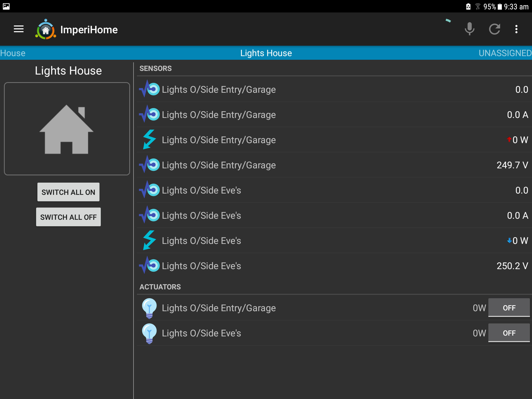This screenshot has height=399, width=532.
Task: Toggle the Eve's light OFF switch
Action: pyautogui.click(x=509, y=333)
